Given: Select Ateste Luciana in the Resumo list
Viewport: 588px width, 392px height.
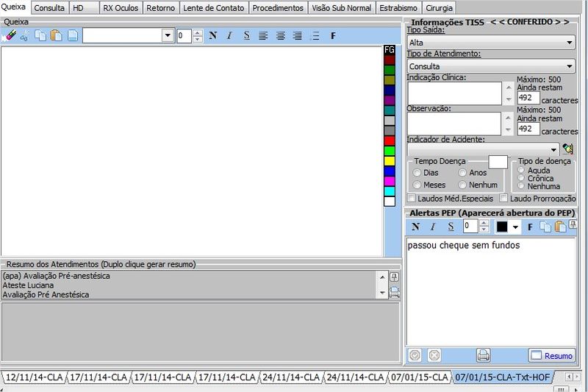Looking at the screenshot, I should coord(29,285).
